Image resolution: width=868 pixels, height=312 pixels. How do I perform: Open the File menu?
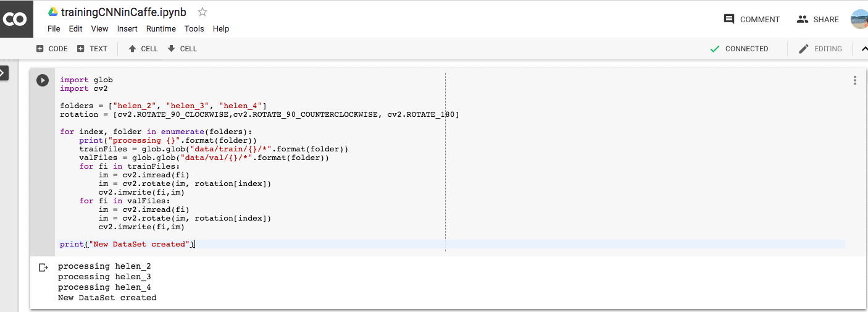(x=54, y=28)
